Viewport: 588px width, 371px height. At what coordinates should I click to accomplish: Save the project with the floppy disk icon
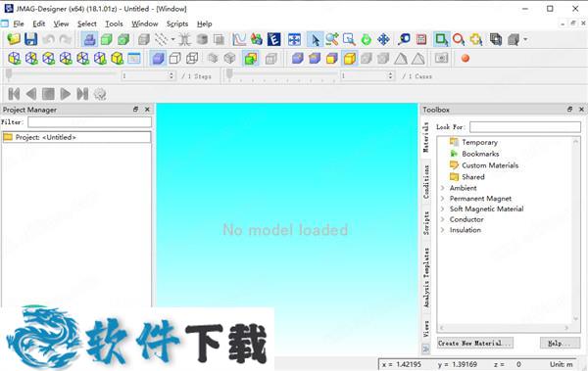(31, 39)
